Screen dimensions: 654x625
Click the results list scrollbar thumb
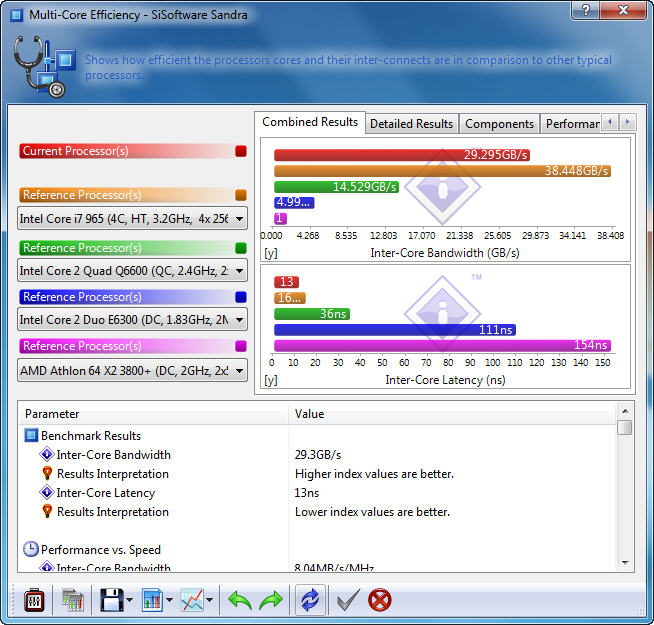[625, 427]
